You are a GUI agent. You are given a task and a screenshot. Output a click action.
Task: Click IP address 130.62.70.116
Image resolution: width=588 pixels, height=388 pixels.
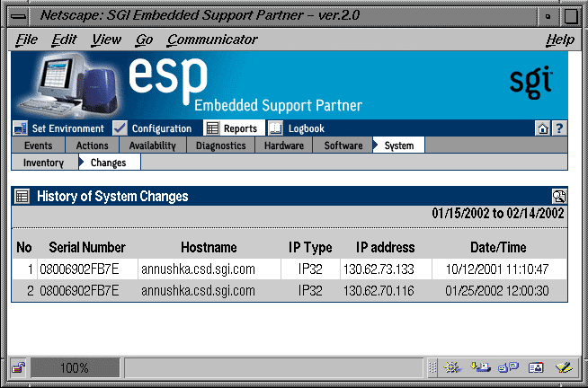(379, 291)
